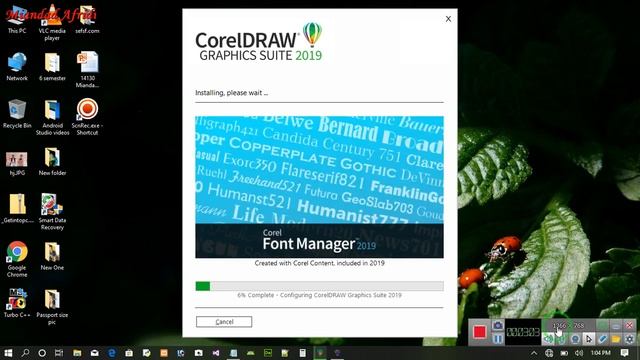640x360 pixels.
Task: Select the recorder drawing pen tool
Action: pyautogui.click(x=602, y=339)
